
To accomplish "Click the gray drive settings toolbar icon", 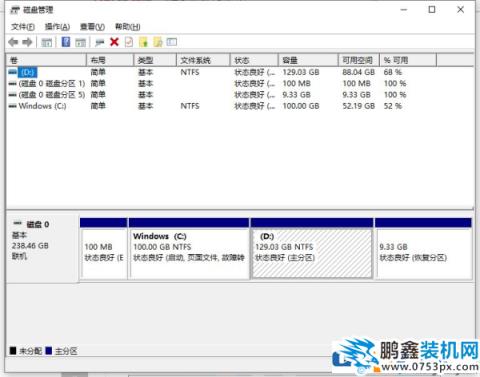I will (x=100, y=42).
